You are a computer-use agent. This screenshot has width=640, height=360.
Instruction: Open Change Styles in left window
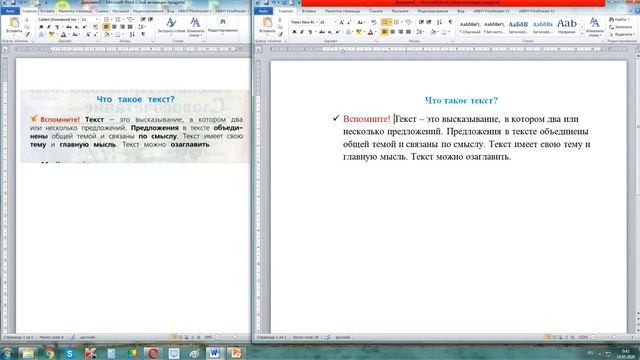(195, 27)
